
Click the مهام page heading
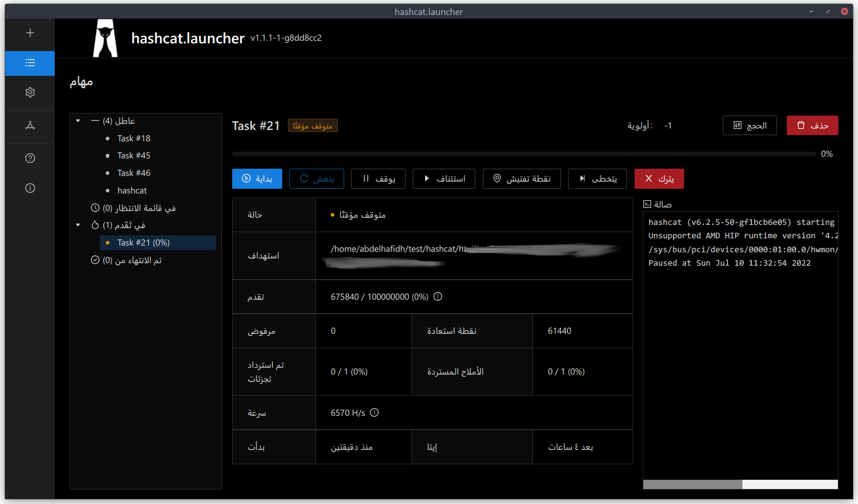coord(81,82)
